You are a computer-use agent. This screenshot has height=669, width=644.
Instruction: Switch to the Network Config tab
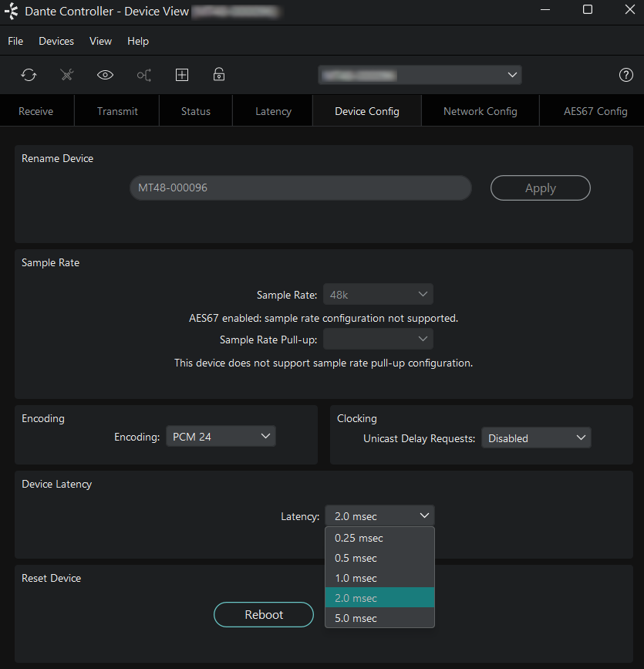pyautogui.click(x=480, y=111)
